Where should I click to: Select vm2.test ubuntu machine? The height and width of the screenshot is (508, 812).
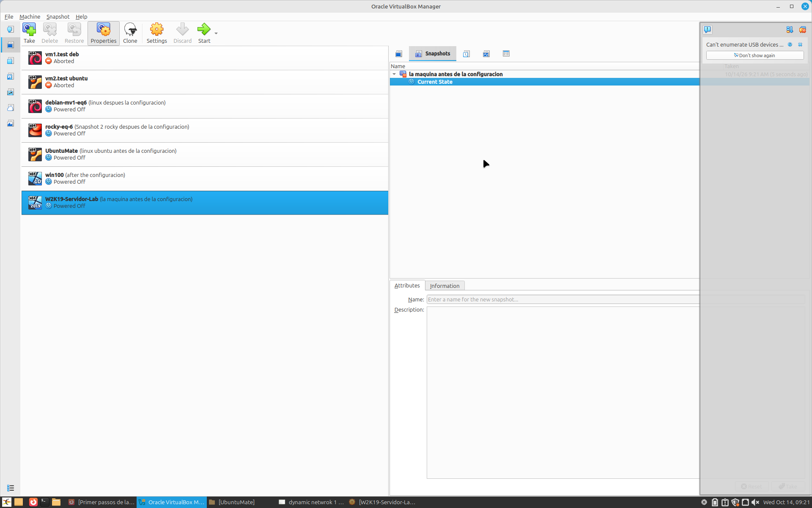coord(205,82)
